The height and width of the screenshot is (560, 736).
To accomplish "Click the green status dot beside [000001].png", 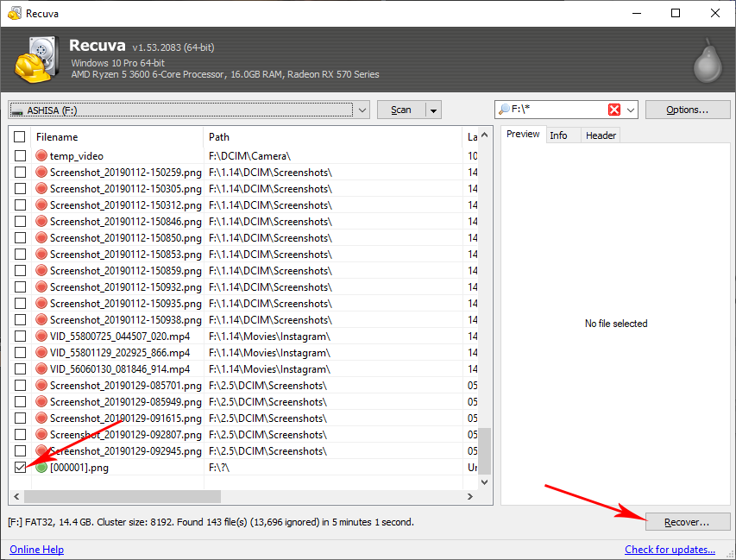I will pos(41,468).
